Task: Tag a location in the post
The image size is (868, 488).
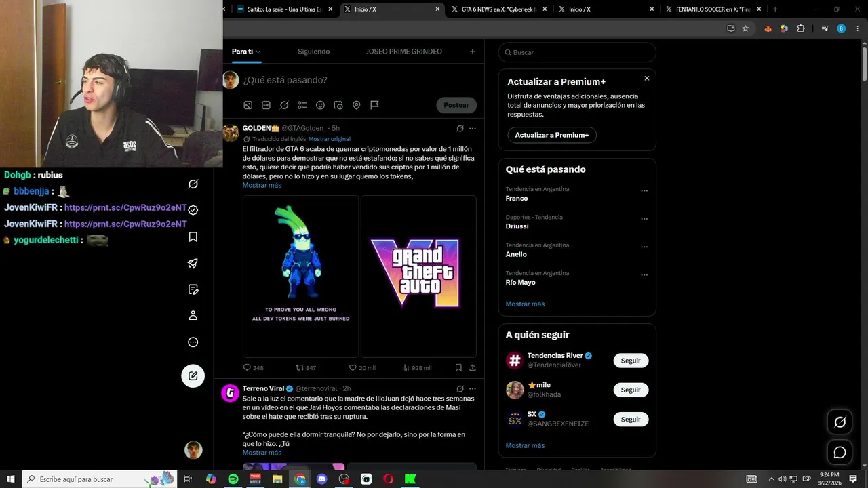Action: tap(356, 105)
